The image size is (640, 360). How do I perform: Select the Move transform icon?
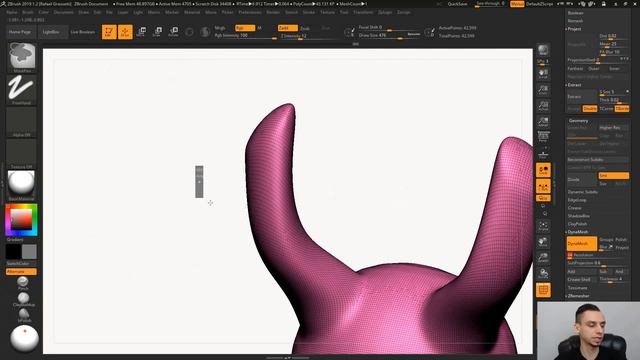[x=141, y=32]
